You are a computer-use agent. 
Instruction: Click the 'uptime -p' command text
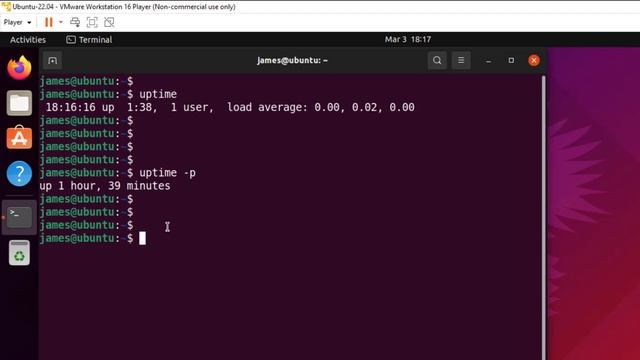click(x=167, y=173)
